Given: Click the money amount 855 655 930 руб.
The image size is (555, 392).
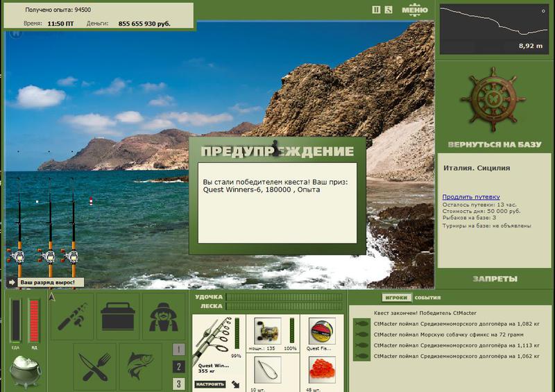Looking at the screenshot, I should (144, 24).
